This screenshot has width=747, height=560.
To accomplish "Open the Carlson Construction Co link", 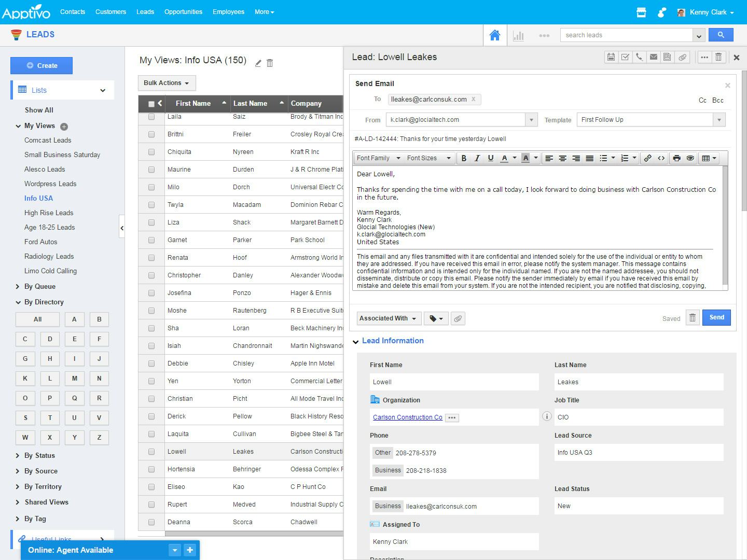I will tap(408, 417).
